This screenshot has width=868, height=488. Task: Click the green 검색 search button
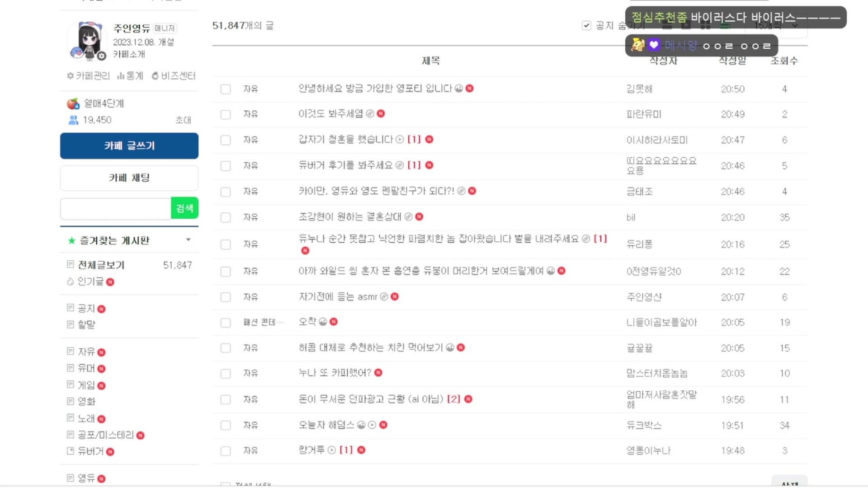(184, 208)
